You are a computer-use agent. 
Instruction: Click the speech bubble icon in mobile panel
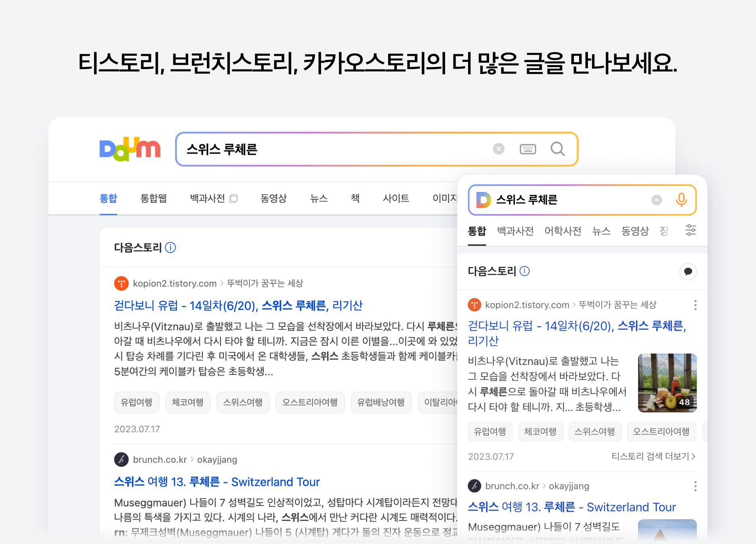pyautogui.click(x=688, y=271)
